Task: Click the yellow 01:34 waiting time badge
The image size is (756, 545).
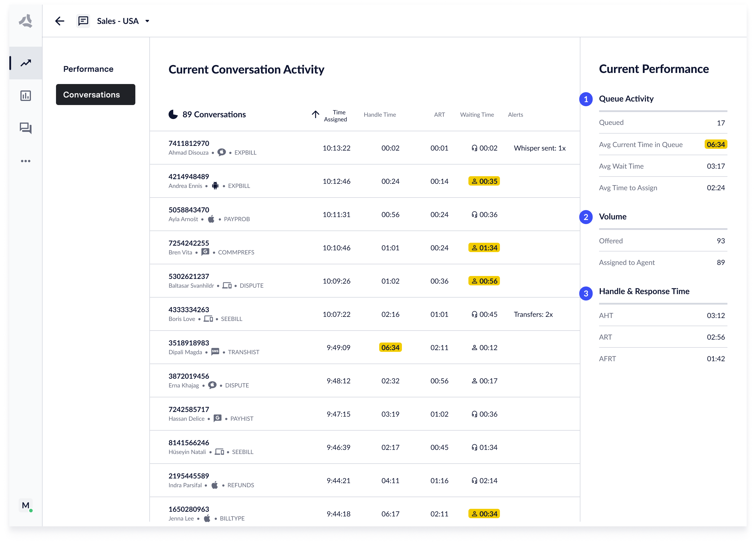Action: [x=484, y=248]
